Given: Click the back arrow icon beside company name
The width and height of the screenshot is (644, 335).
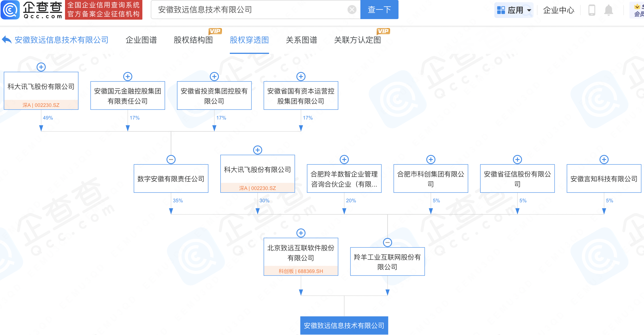Looking at the screenshot, I should click(x=7, y=40).
